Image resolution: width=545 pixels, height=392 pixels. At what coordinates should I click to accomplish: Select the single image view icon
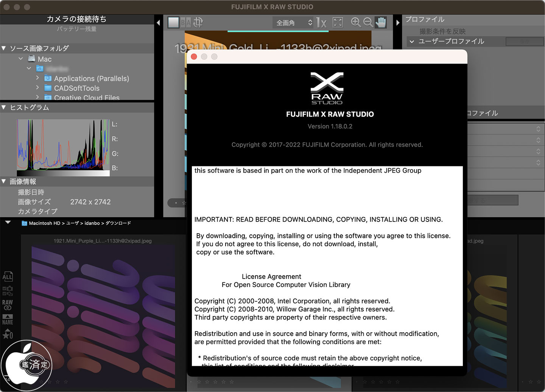click(x=173, y=23)
